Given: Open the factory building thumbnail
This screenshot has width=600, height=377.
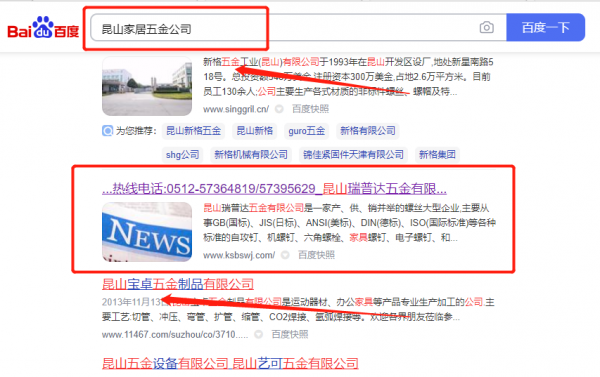Looking at the screenshot, I should tap(147, 86).
